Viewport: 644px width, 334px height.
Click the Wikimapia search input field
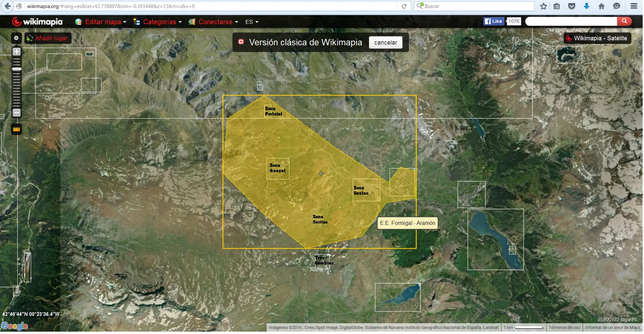point(571,21)
